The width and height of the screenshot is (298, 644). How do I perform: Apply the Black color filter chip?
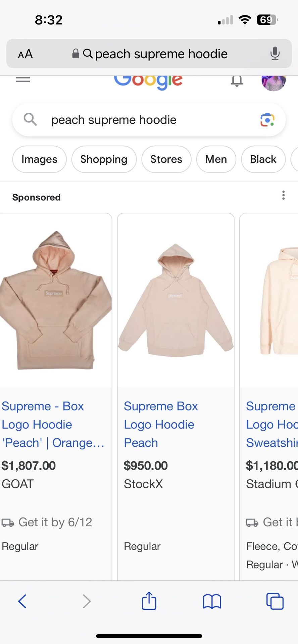(263, 159)
